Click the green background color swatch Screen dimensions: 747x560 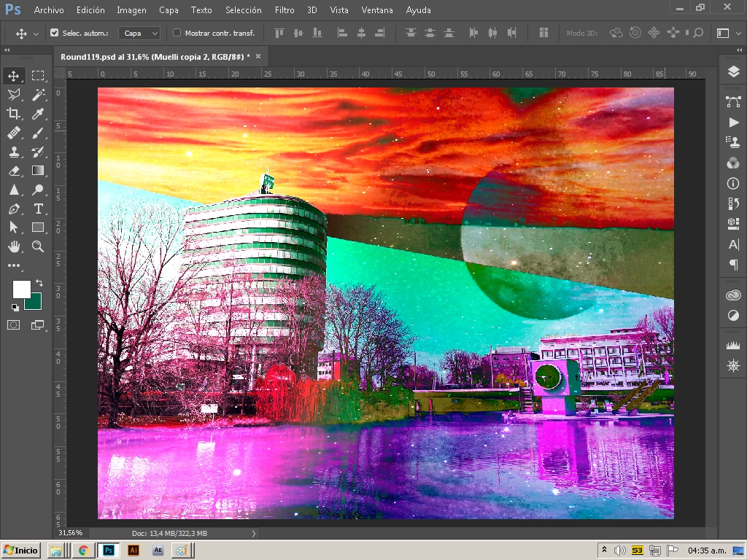[34, 303]
